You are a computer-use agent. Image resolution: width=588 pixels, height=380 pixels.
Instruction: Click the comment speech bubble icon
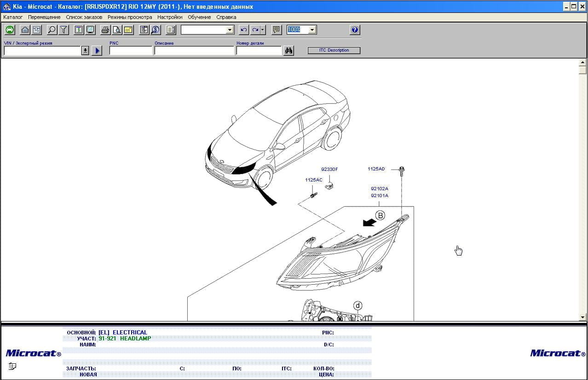tap(277, 30)
